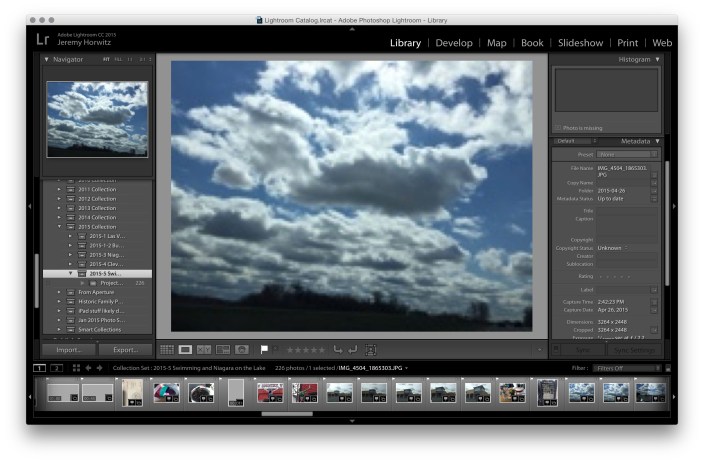The image size is (704, 462).
Task: Click the filmstrip grid shortcut icon
Action: 76,368
